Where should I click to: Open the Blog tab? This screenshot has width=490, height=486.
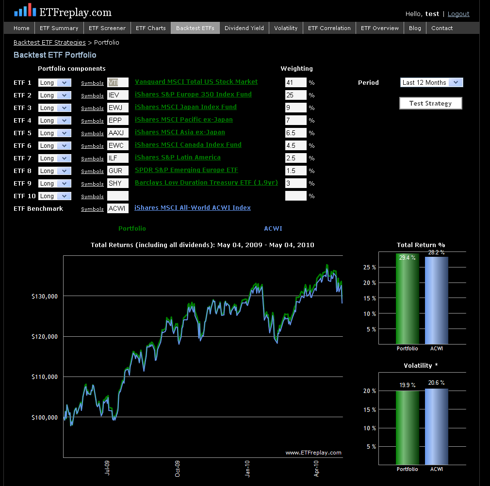pyautogui.click(x=415, y=28)
